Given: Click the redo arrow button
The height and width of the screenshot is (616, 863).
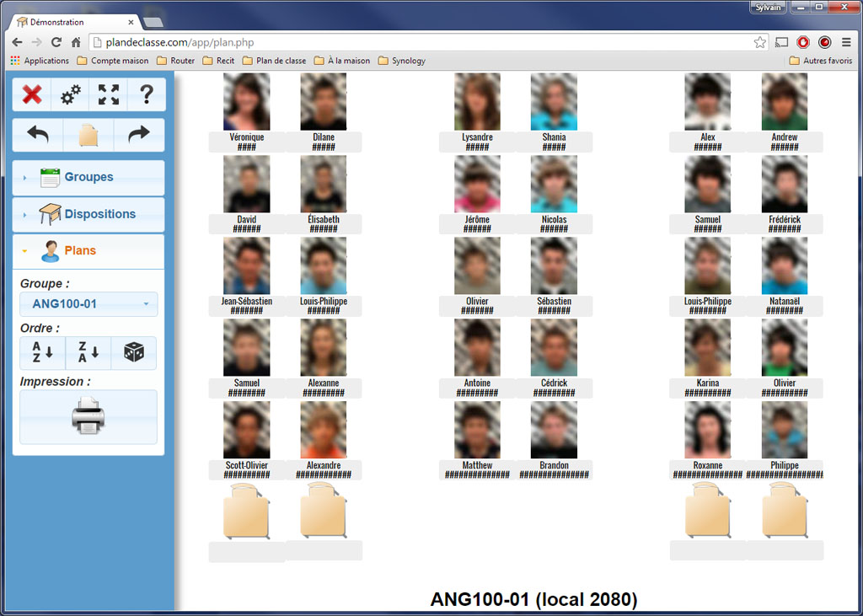Looking at the screenshot, I should pos(138,135).
